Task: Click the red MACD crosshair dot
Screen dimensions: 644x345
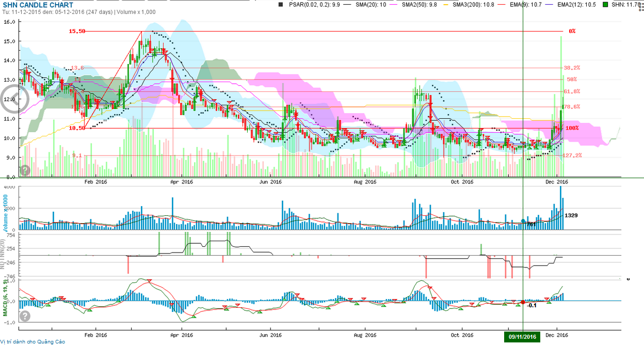Action: (x=523, y=302)
